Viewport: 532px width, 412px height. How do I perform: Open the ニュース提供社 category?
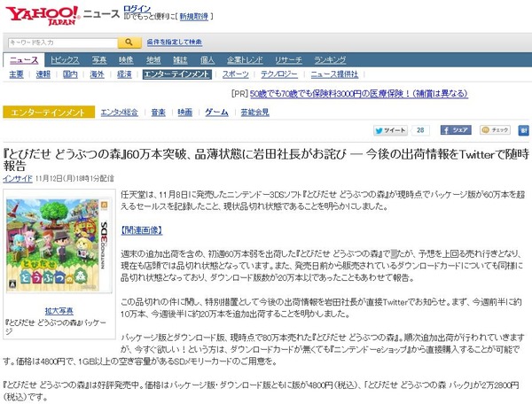[334, 74]
